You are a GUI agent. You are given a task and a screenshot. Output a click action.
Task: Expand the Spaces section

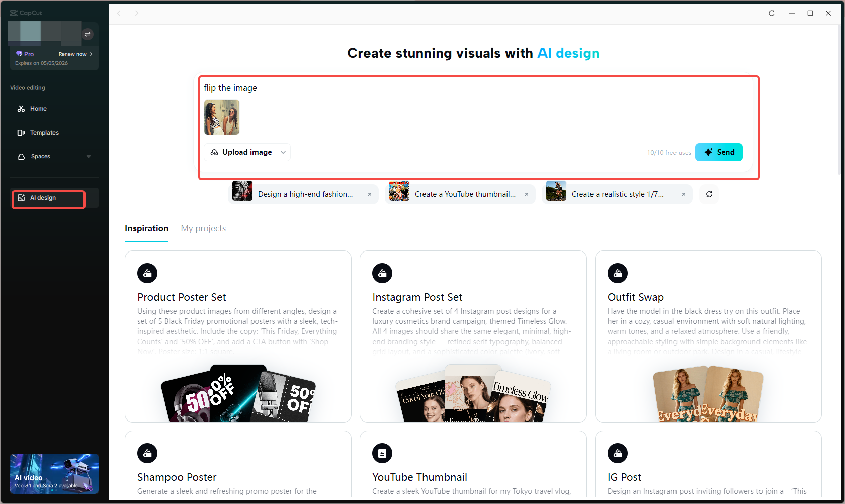pyautogui.click(x=88, y=156)
